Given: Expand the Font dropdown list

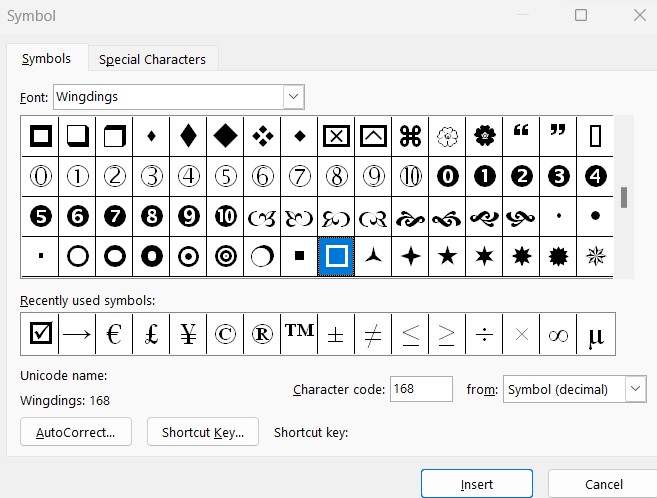Looking at the screenshot, I should 293,97.
